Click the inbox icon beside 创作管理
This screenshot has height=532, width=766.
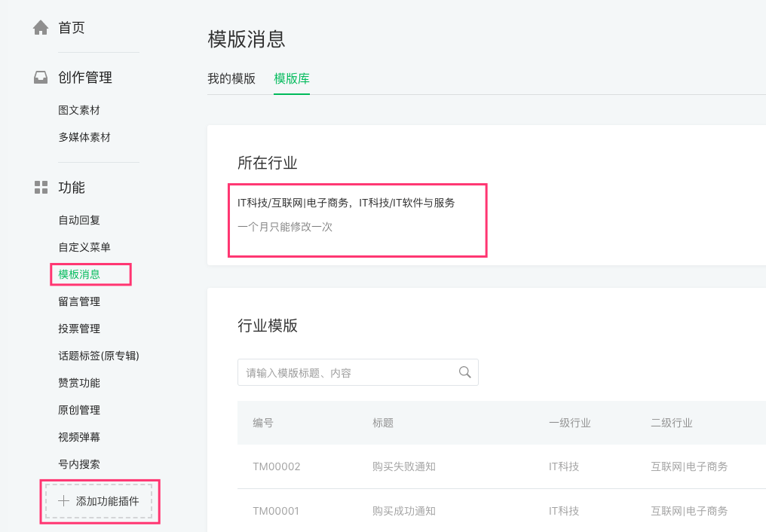(41, 78)
